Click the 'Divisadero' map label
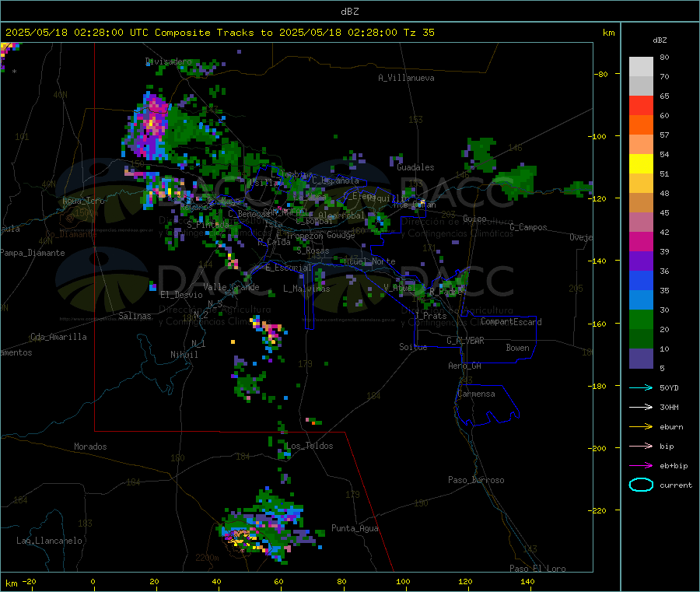The height and width of the screenshot is (592, 700). (168, 61)
